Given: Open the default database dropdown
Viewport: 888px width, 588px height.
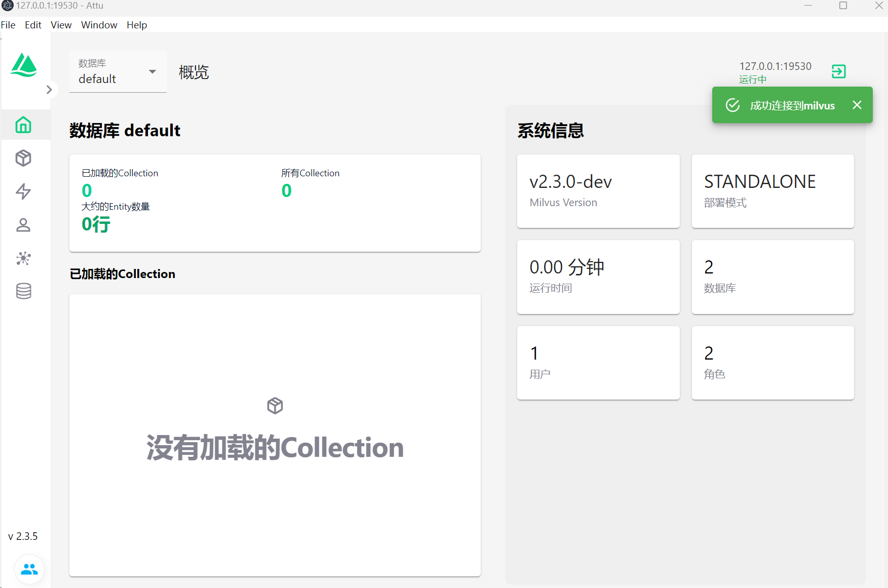Looking at the screenshot, I should (x=118, y=72).
